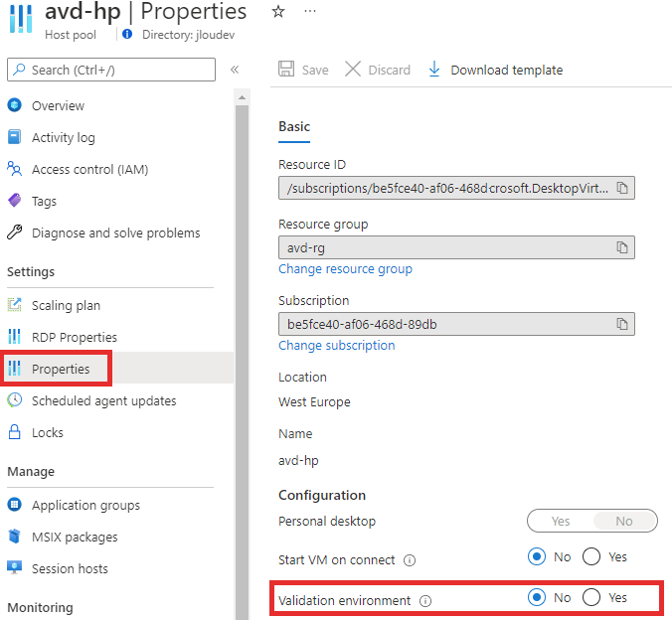
Task: Open the more options ellipsis menu
Action: 310,12
